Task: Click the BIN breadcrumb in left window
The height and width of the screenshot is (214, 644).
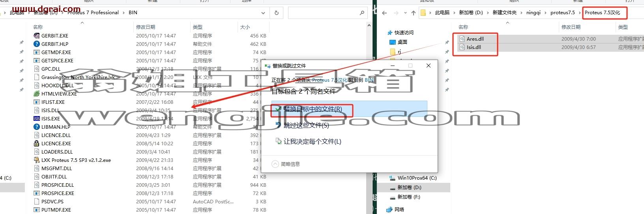Action: point(133,13)
